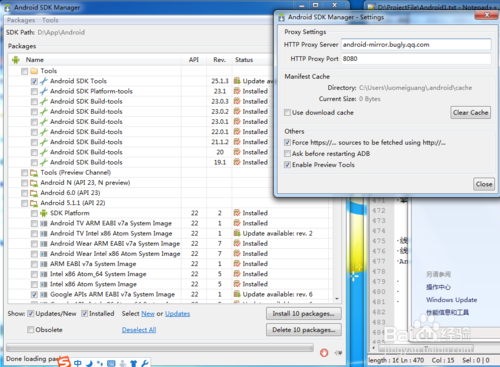Click the Settings dialog title bar icon
This screenshot has height=367, width=500.
(282, 17)
